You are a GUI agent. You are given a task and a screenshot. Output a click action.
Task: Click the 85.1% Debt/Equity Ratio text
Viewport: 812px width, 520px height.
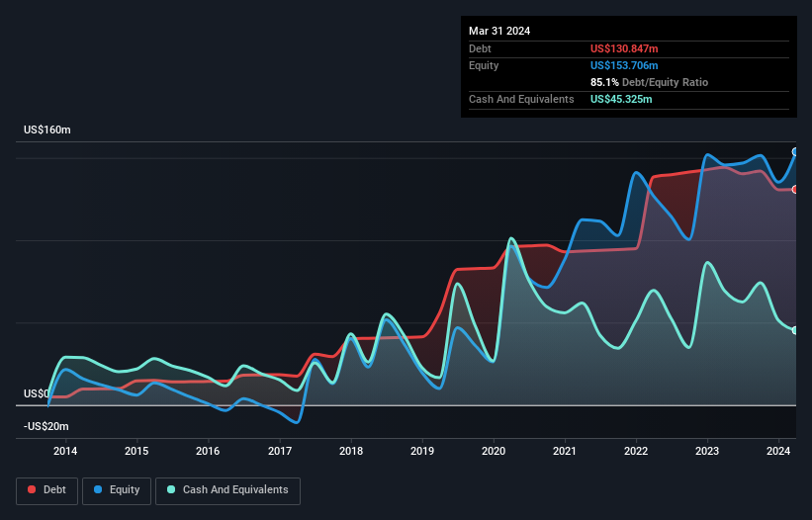(650, 82)
